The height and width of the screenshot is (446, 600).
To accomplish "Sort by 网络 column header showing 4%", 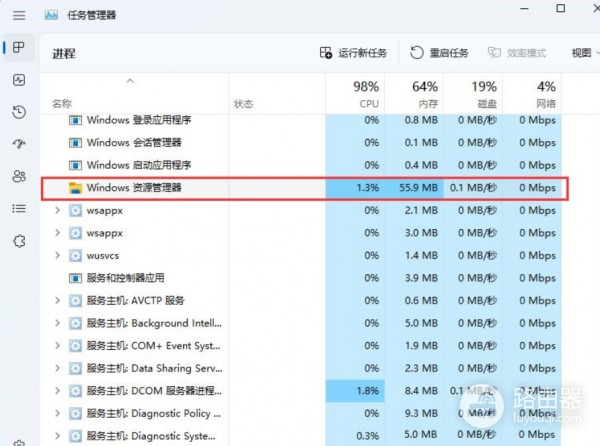I will (532, 94).
